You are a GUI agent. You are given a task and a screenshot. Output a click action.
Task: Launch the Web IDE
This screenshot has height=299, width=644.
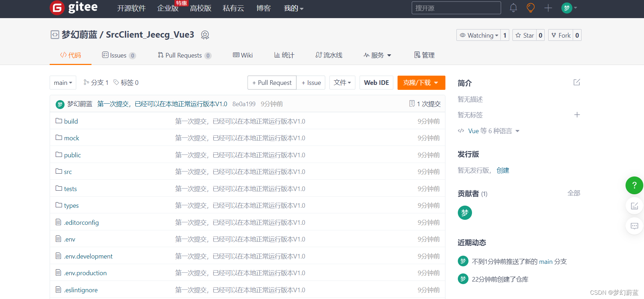pyautogui.click(x=376, y=82)
